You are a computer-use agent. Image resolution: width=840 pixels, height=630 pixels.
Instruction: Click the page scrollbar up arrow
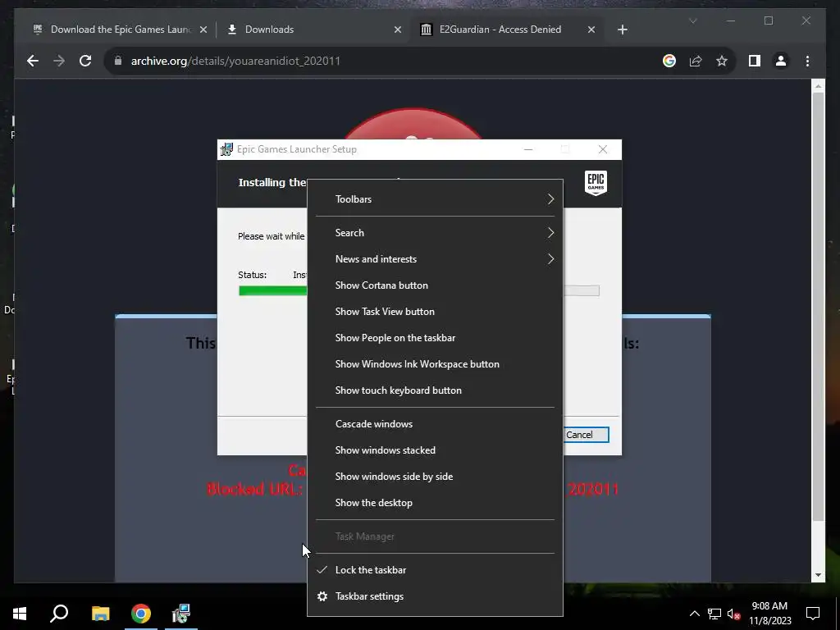pyautogui.click(x=818, y=85)
